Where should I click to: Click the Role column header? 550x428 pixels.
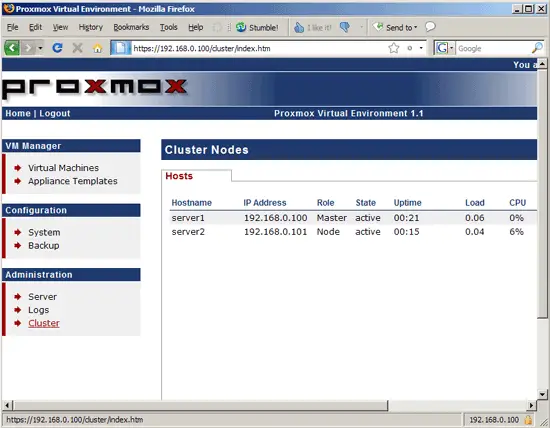326,202
